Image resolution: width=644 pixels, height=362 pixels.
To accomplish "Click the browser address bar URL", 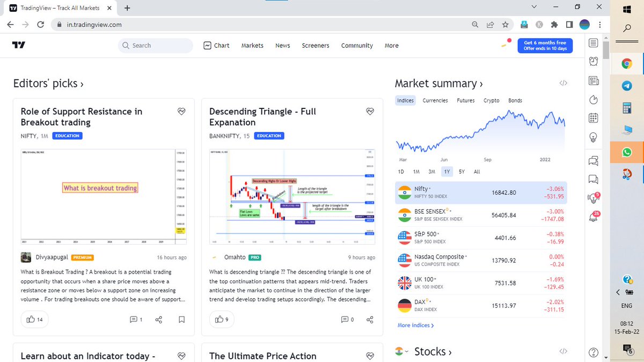I will click(x=94, y=25).
